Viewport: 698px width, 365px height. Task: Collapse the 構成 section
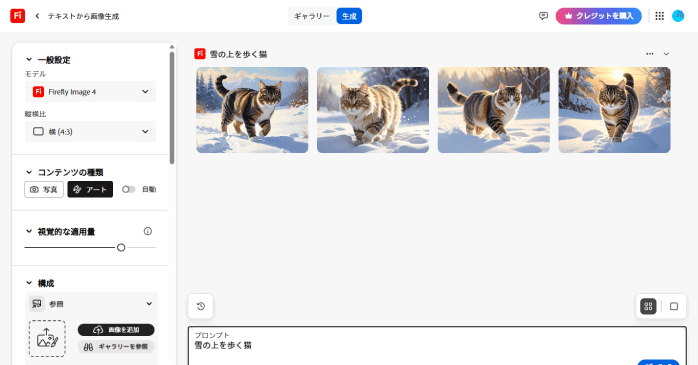[x=29, y=283]
